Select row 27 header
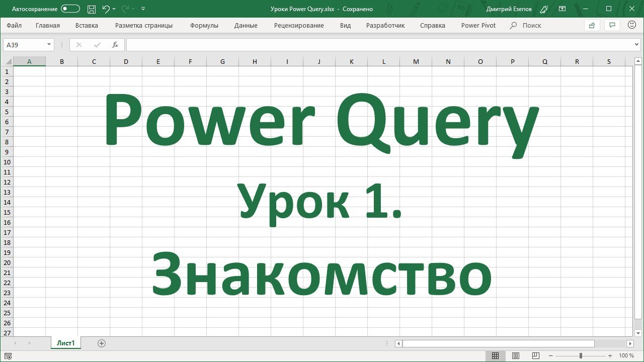This screenshot has height=362, width=644. [x=7, y=333]
